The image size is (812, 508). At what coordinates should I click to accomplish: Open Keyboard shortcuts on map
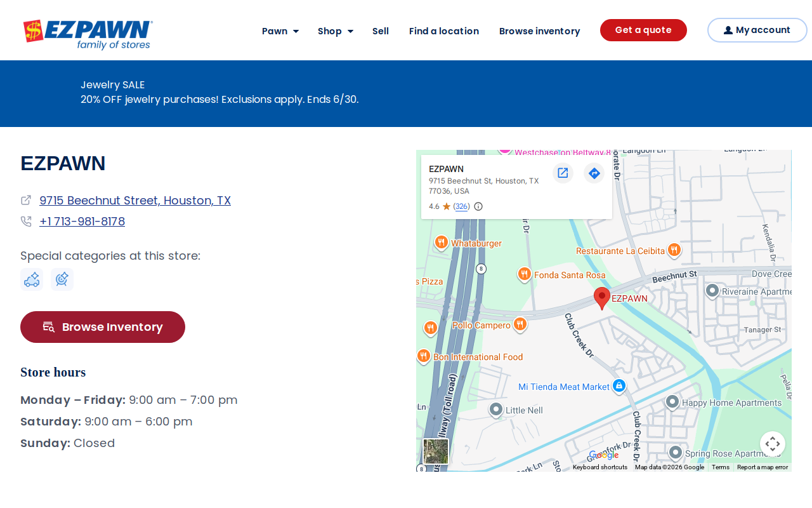pyautogui.click(x=600, y=467)
